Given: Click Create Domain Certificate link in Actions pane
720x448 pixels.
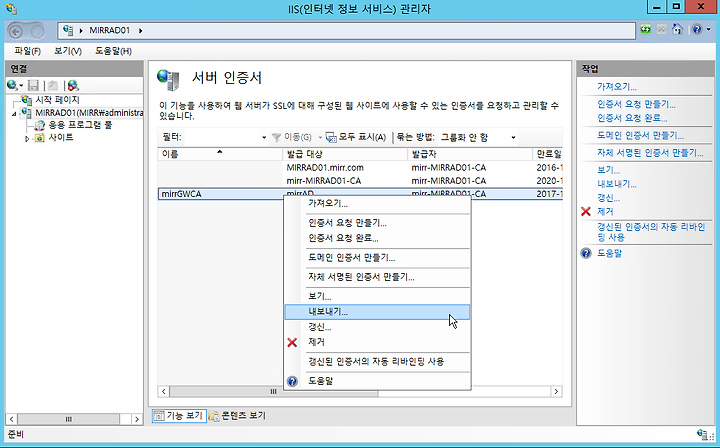Looking at the screenshot, I should (640, 136).
